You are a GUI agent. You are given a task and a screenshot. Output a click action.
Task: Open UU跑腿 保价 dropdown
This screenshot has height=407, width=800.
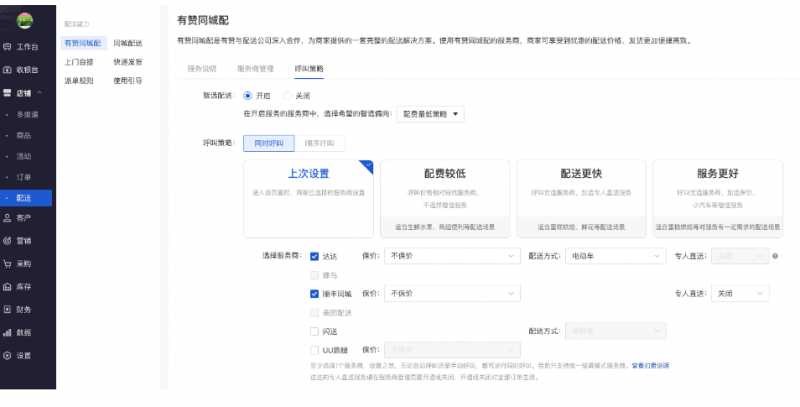click(x=452, y=350)
